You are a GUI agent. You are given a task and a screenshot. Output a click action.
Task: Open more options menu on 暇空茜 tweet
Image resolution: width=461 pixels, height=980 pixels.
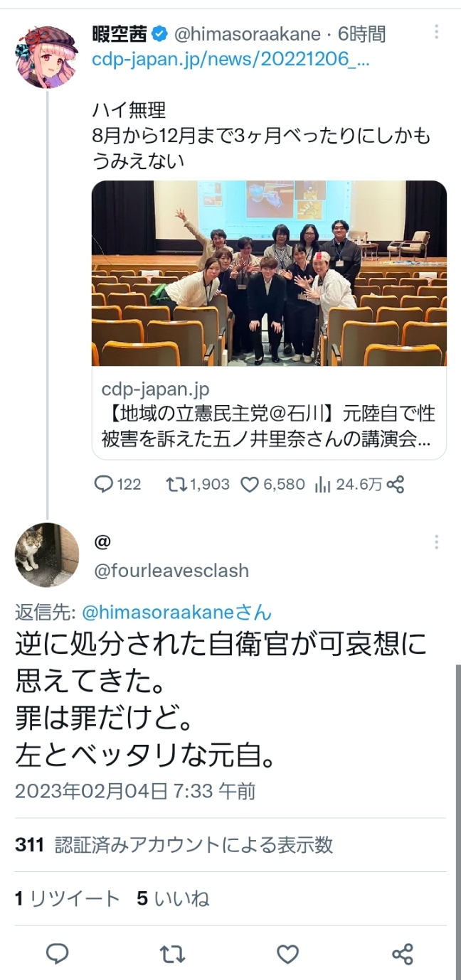436,32
